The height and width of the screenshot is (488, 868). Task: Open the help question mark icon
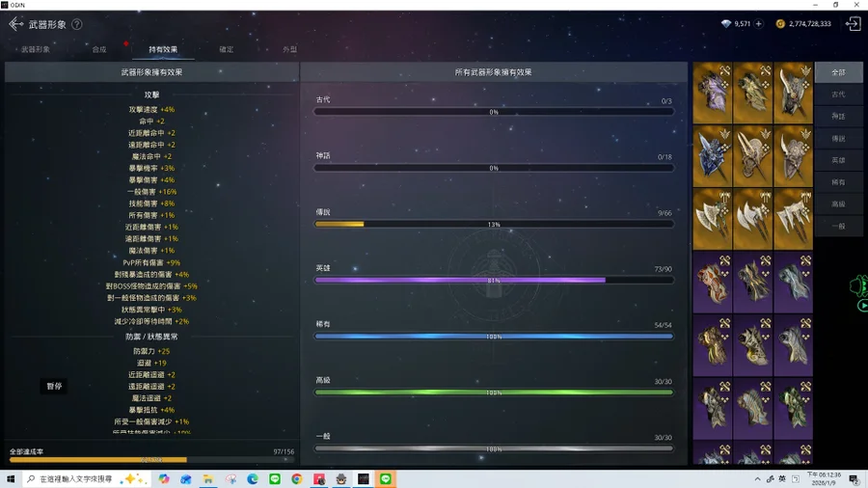77,24
